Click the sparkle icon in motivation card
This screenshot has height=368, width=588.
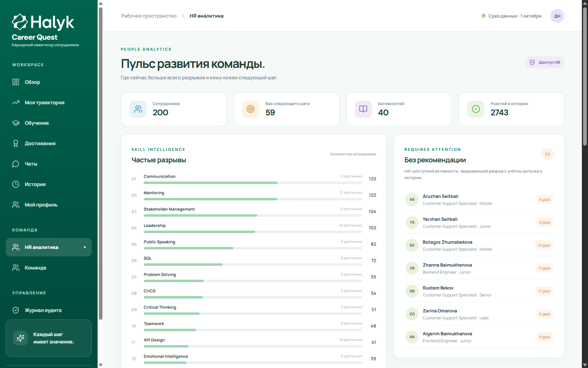[20, 338]
